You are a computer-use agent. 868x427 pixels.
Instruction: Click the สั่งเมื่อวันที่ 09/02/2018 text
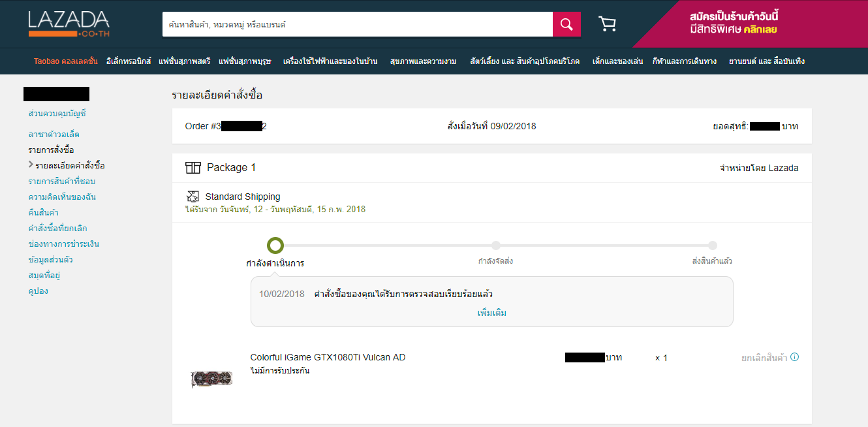(491, 126)
